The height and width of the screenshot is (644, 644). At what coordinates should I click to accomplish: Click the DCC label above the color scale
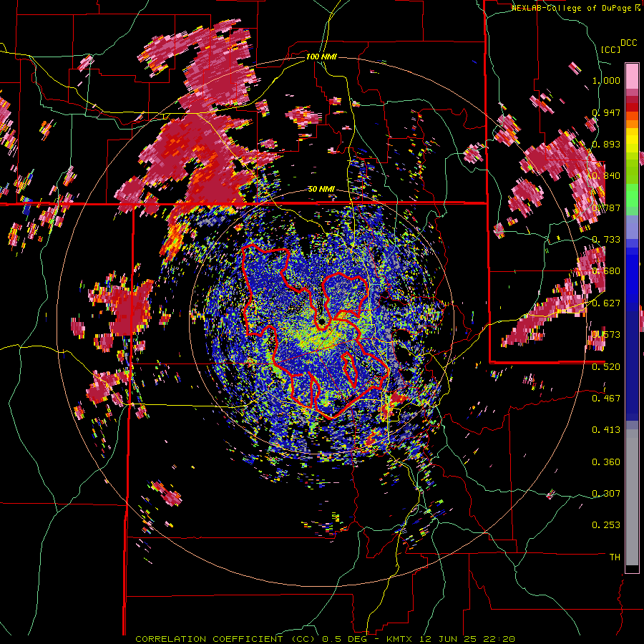coord(628,43)
